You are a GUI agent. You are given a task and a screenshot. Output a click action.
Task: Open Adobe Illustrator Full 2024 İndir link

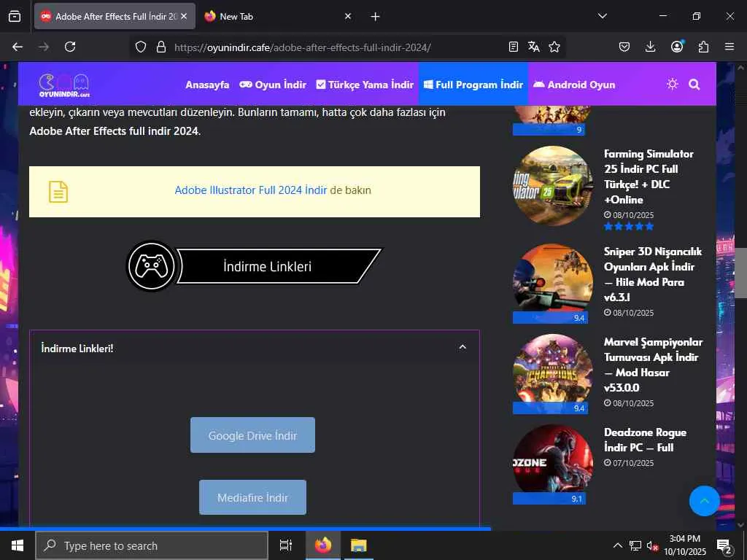pyautogui.click(x=251, y=190)
